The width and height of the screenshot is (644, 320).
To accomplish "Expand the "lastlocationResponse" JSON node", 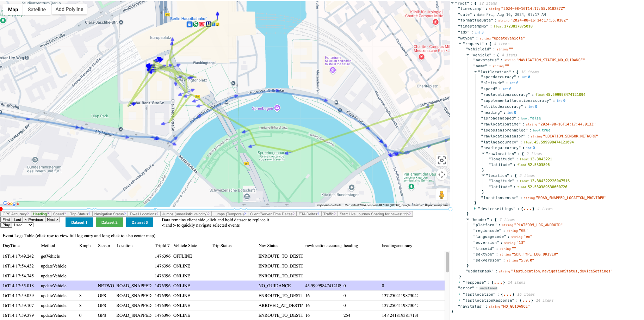I will (x=460, y=300).
